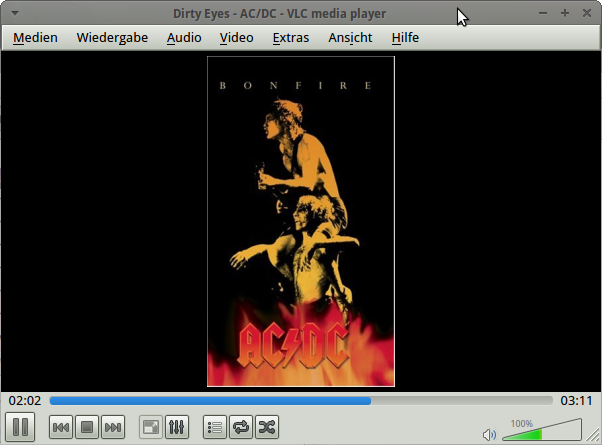Click the window resize grip corner
Image resolution: width=602 pixels, height=445 pixels.
tap(593, 435)
